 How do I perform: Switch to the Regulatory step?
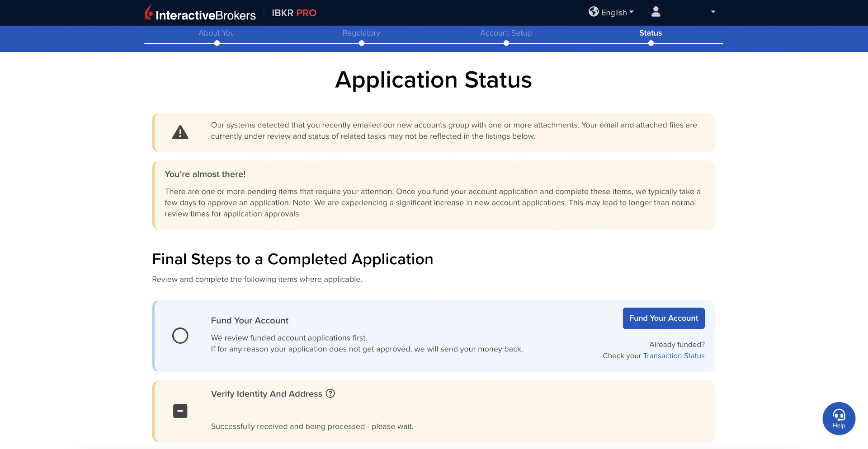[361, 33]
